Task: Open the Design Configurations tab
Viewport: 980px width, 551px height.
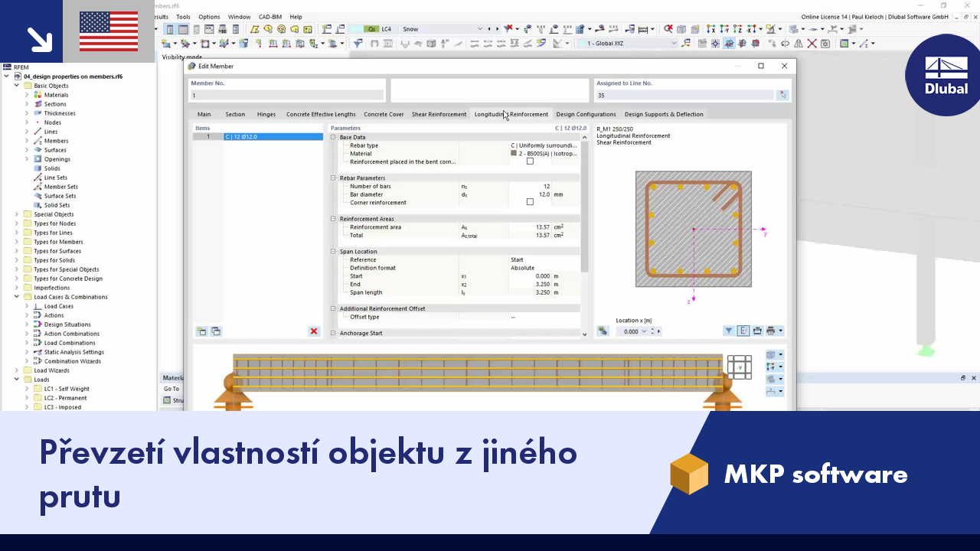Action: (586, 114)
